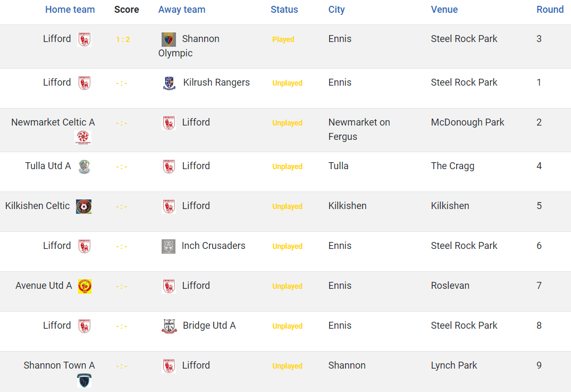571x392 pixels.
Task: Sort table by Home team column
Action: [70, 10]
